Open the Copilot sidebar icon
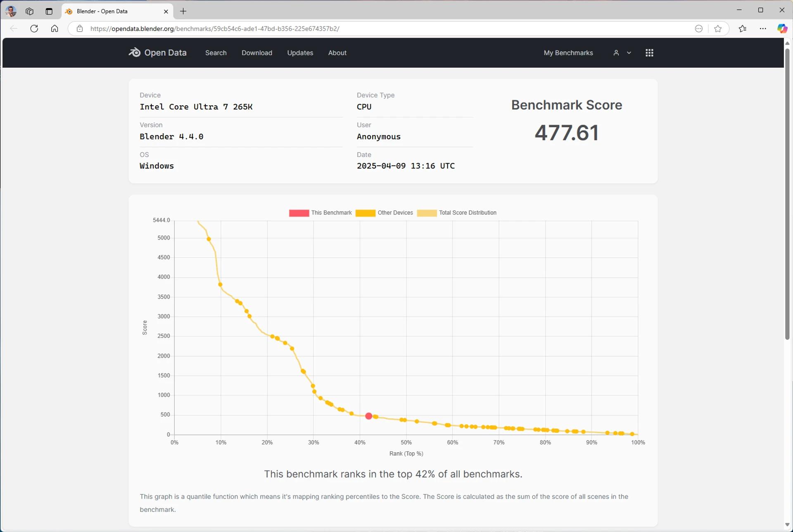This screenshot has width=793, height=532. coord(782,28)
